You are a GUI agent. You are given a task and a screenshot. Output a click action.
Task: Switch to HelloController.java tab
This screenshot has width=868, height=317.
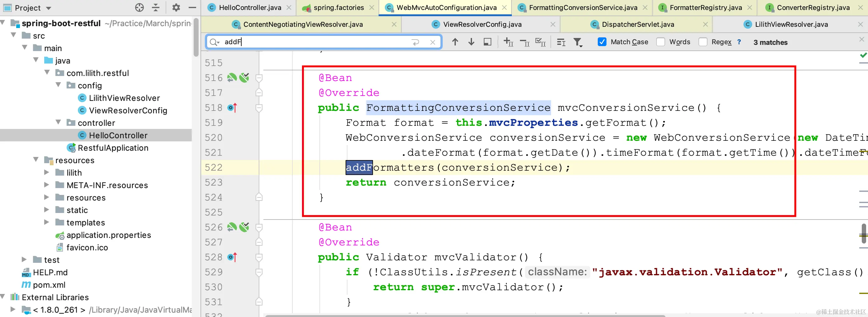(x=250, y=7)
